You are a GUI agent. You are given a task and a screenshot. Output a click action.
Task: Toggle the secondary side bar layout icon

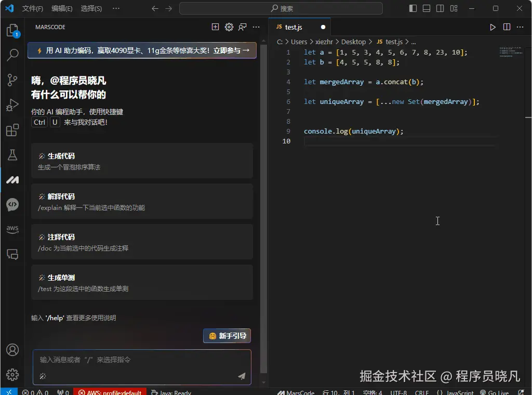440,8
